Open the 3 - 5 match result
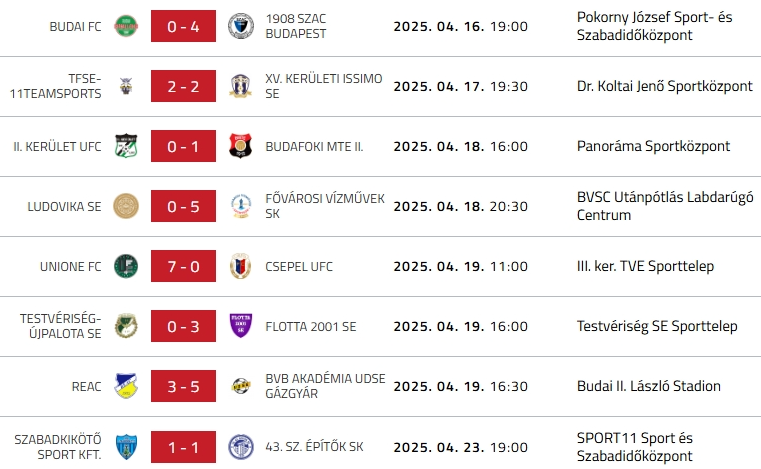 point(183,387)
